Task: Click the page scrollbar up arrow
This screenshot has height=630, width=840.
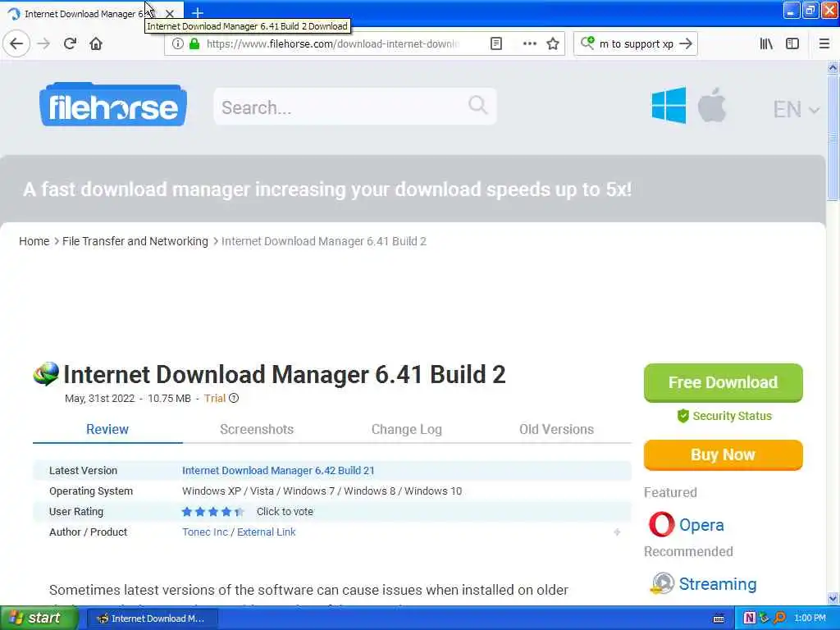Action: 833,67
